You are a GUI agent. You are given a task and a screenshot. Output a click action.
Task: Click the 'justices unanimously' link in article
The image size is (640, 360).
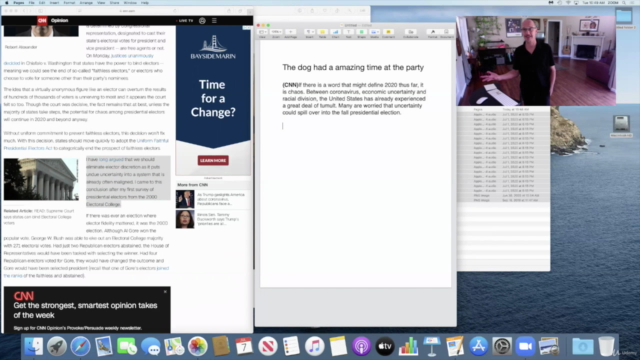132,56
